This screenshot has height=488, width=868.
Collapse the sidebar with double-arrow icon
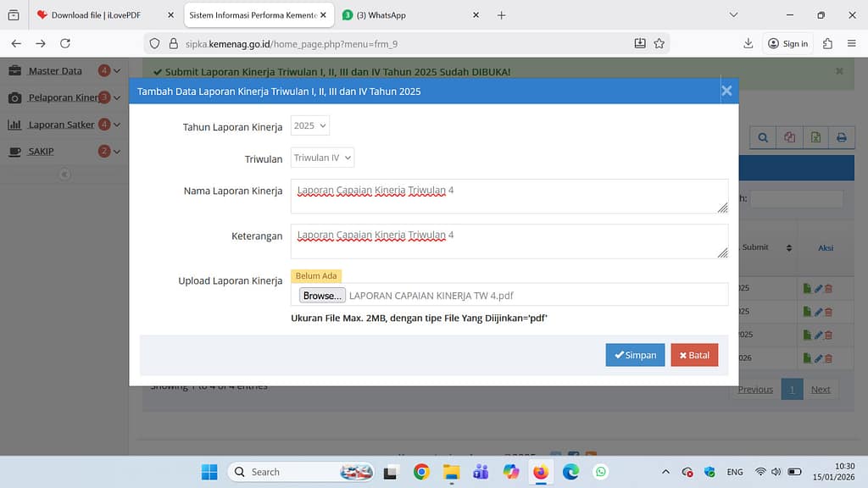tap(64, 175)
